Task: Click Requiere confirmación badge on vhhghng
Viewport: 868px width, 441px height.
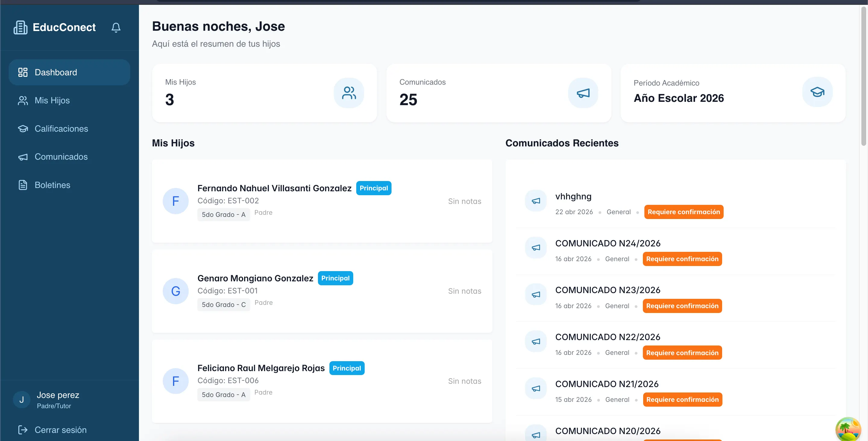Action: (x=683, y=212)
